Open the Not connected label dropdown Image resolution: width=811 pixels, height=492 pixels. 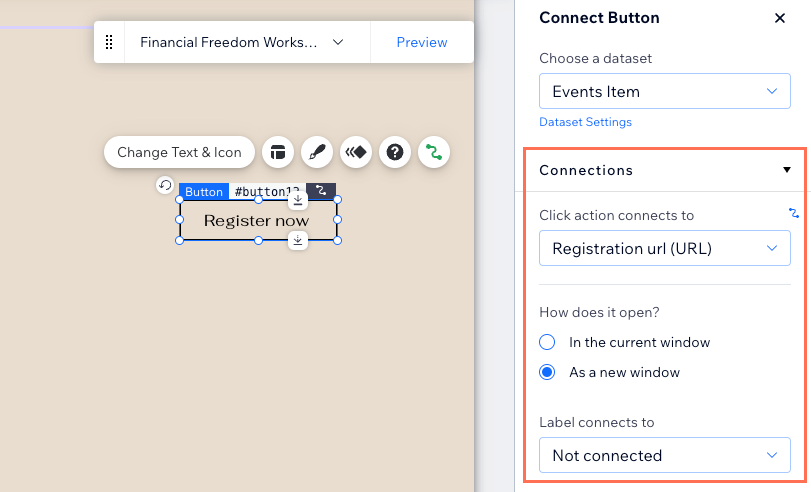point(665,455)
